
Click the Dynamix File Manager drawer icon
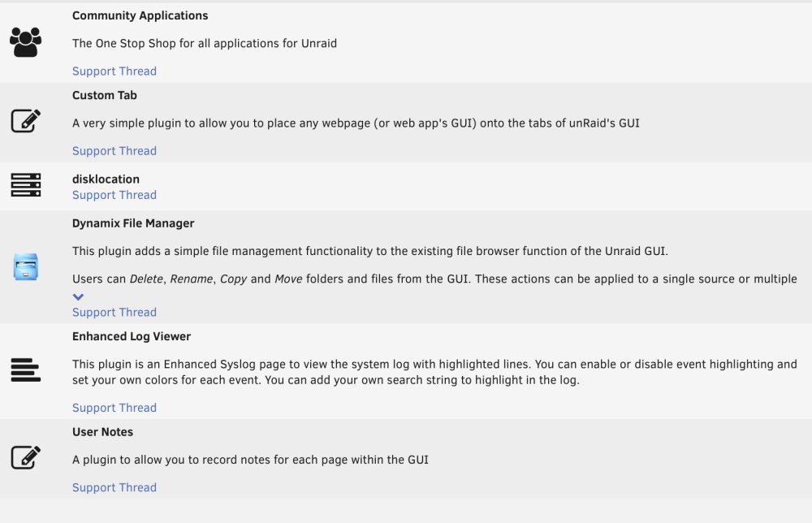point(26,266)
